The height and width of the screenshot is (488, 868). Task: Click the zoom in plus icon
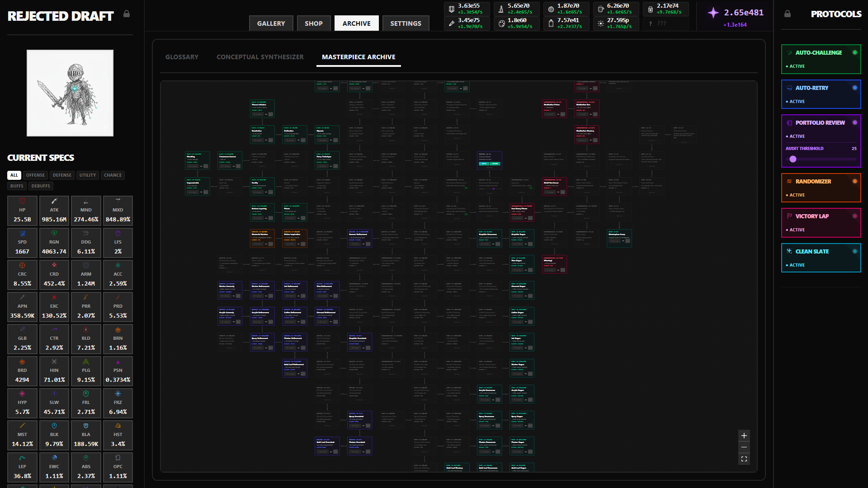(744, 436)
